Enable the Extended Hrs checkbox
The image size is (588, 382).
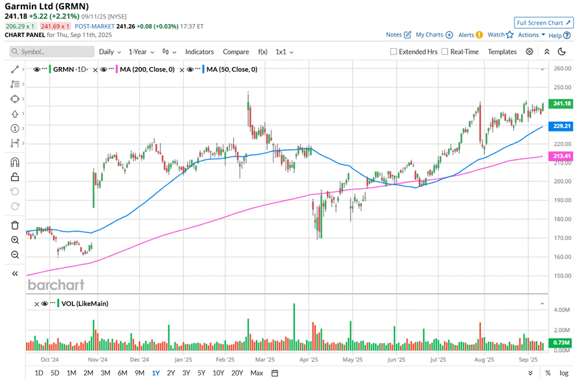[x=393, y=51]
